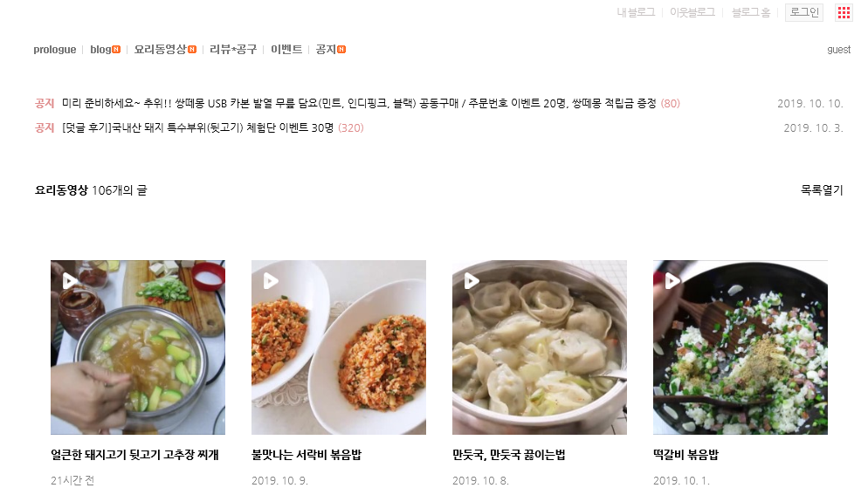Open the 내블로그 link
This screenshot has height=495, width=868.
point(636,12)
